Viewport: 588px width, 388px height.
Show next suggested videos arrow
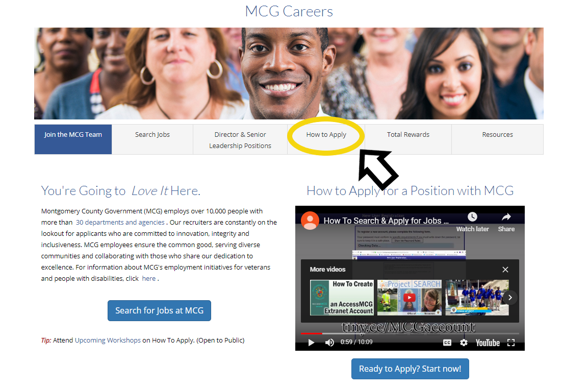tap(510, 297)
